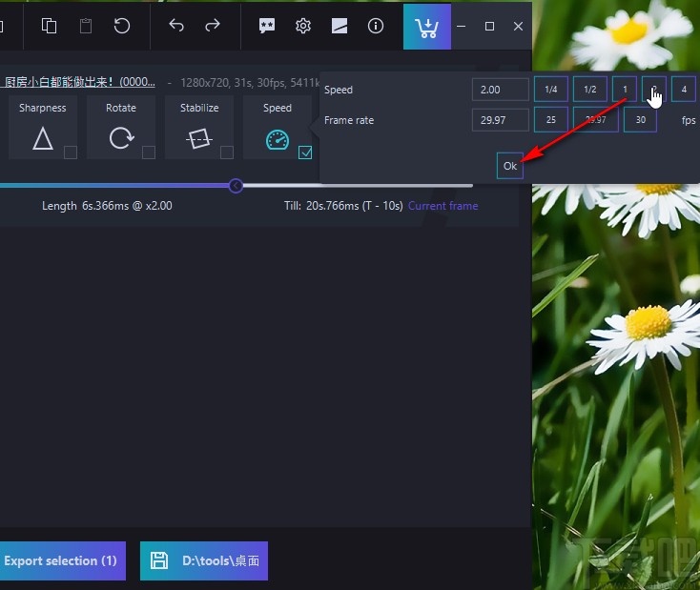Select the Rotate tool icon
This screenshot has width=700, height=590.
121,139
